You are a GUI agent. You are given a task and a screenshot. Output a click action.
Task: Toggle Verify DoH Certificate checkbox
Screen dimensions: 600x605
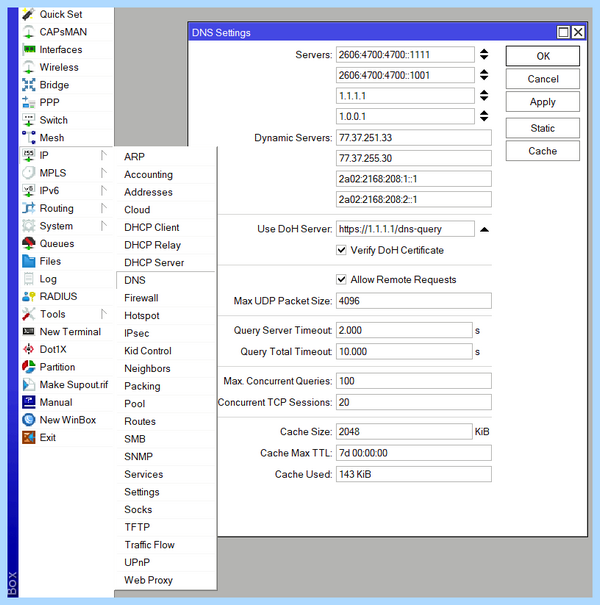pos(341,250)
